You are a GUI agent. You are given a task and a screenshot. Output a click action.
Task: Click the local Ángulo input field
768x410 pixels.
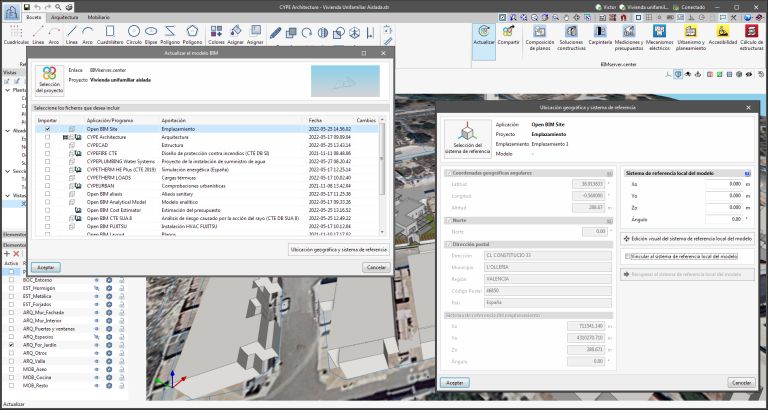click(x=724, y=219)
